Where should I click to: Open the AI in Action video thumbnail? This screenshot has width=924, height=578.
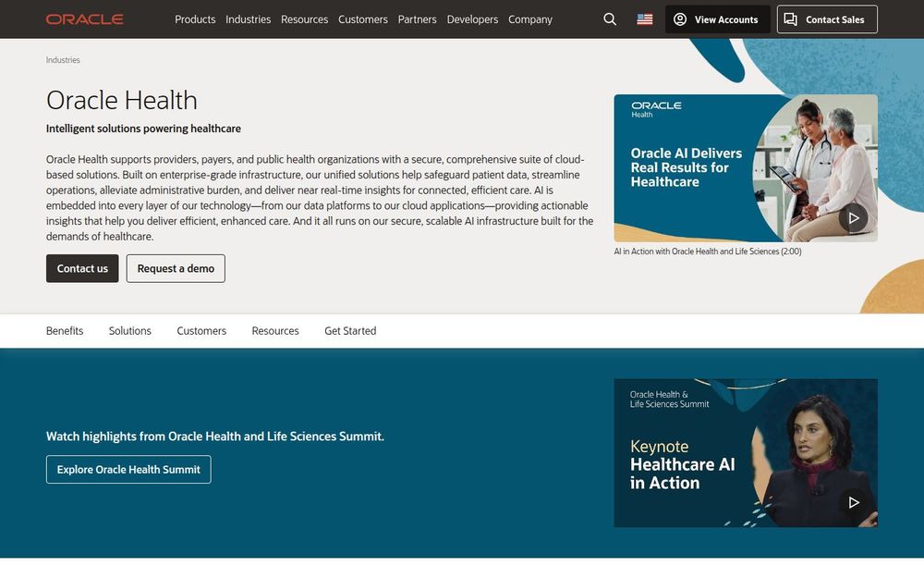click(746, 166)
